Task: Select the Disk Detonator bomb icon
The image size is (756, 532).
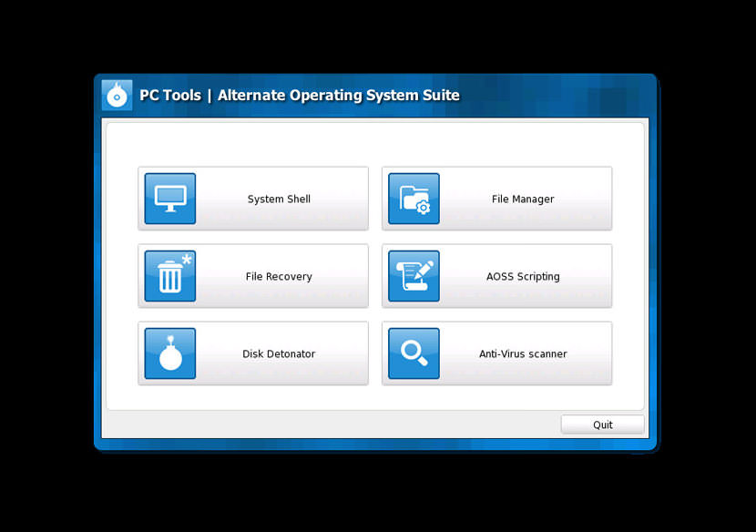Action: (169, 353)
